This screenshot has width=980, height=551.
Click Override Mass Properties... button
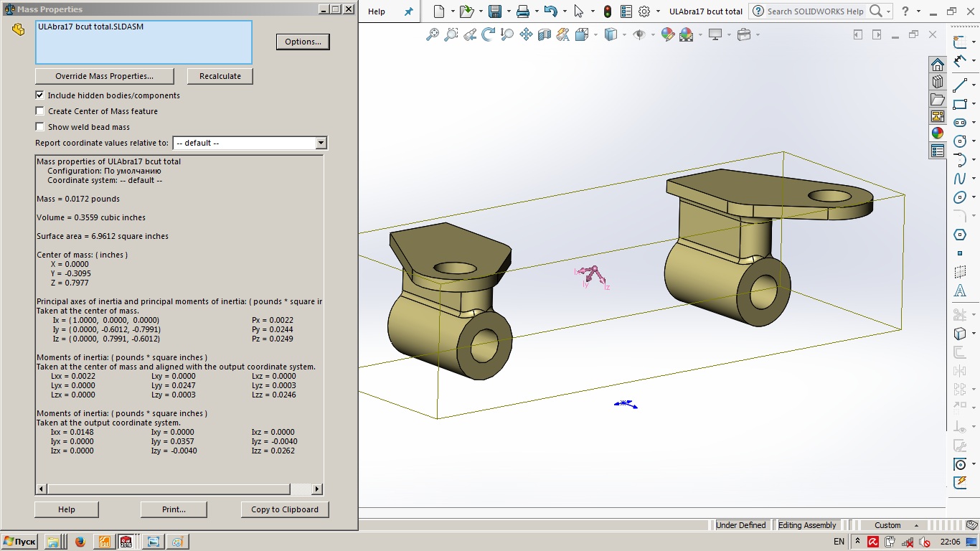click(105, 76)
